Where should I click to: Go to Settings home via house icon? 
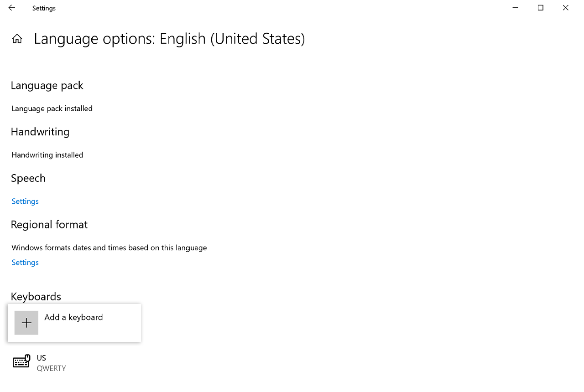(x=17, y=39)
